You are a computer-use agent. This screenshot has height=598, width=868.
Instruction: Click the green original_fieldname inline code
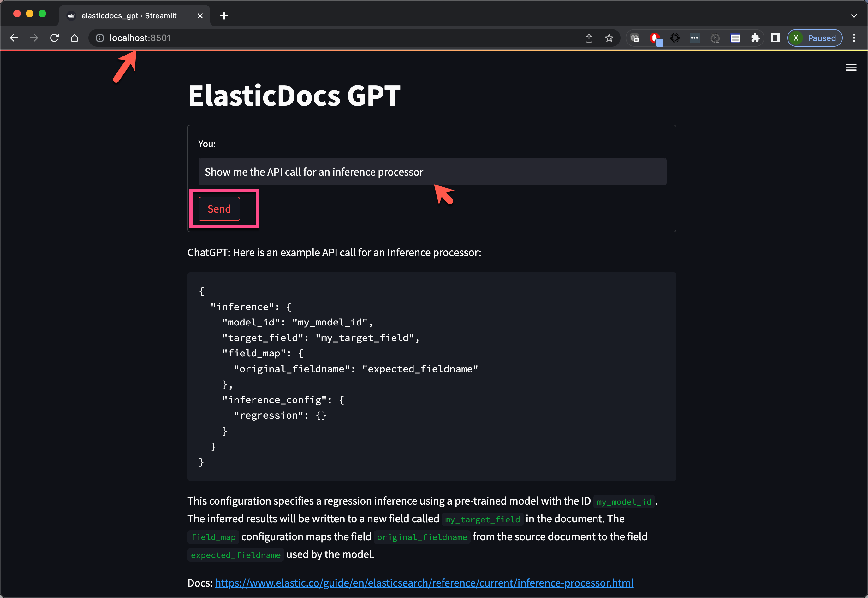[x=422, y=537]
